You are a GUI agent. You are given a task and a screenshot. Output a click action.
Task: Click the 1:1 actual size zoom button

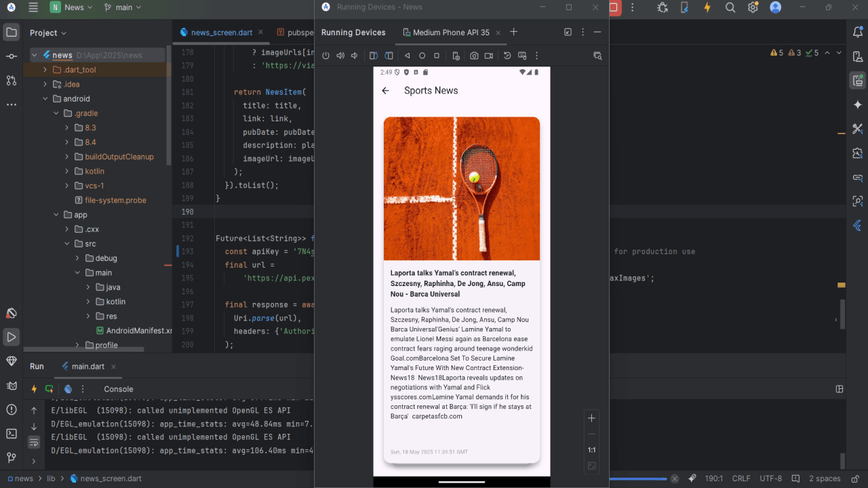[591, 450]
